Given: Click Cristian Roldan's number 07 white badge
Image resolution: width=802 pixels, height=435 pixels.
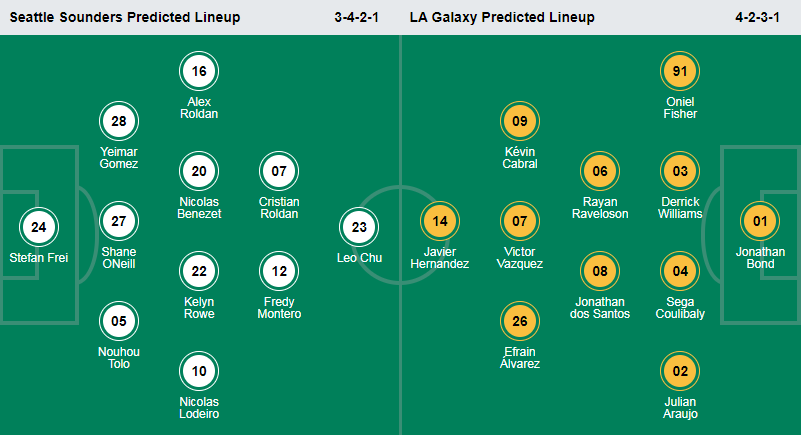Looking at the screenshot, I should click(279, 171).
